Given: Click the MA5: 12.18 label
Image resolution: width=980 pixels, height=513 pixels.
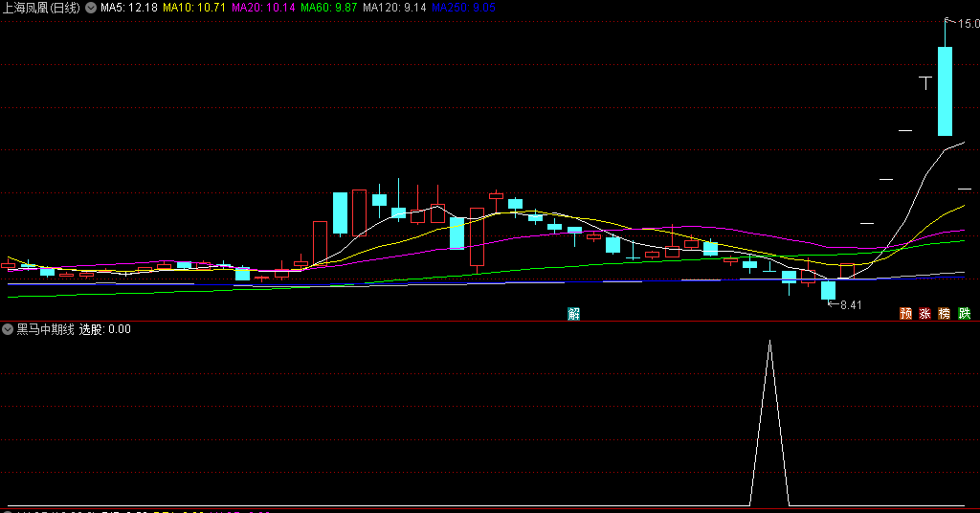Looking at the screenshot, I should tap(129, 8).
